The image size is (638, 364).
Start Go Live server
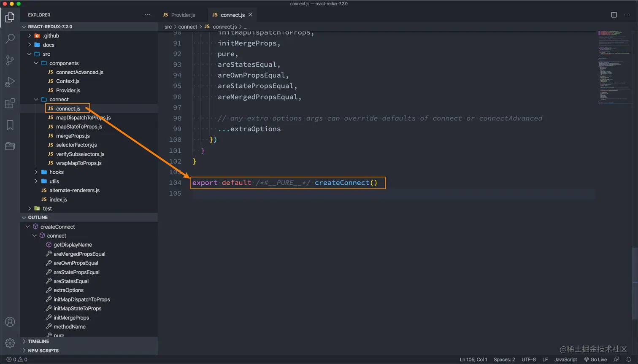click(x=595, y=359)
